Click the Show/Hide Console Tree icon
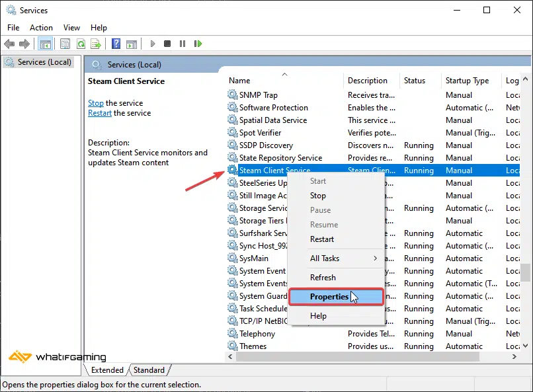533x392 pixels. click(45, 44)
